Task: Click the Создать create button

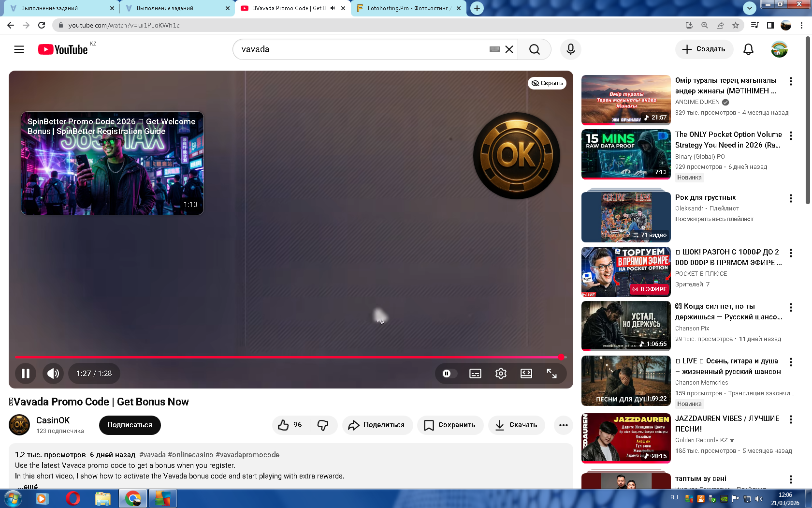Action: click(x=704, y=49)
